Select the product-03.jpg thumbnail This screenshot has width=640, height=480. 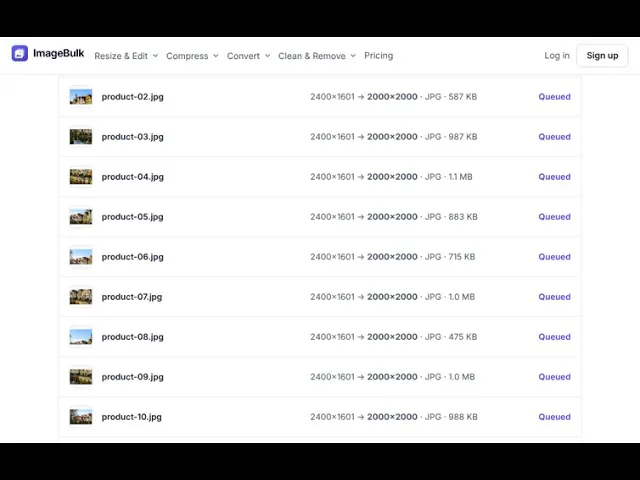(x=81, y=137)
